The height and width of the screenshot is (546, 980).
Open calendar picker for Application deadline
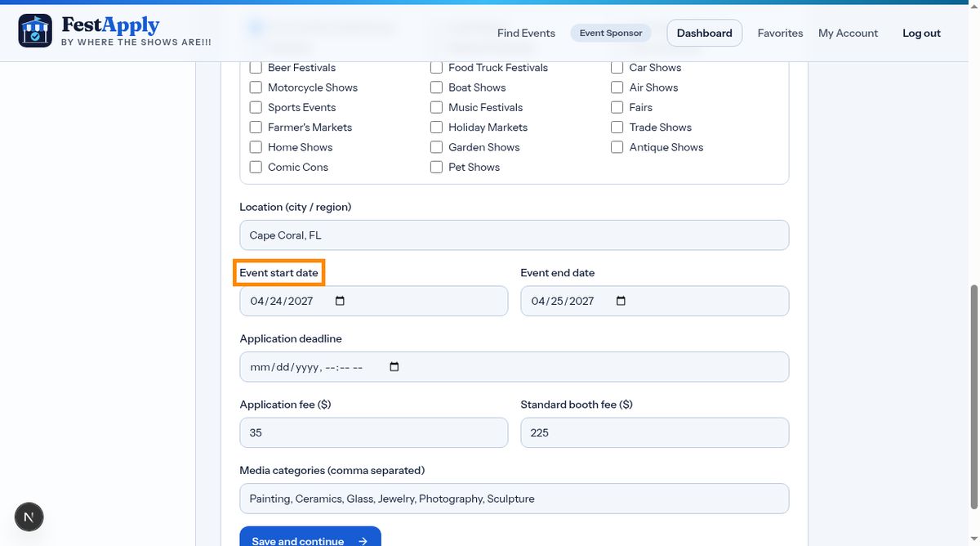click(394, 367)
